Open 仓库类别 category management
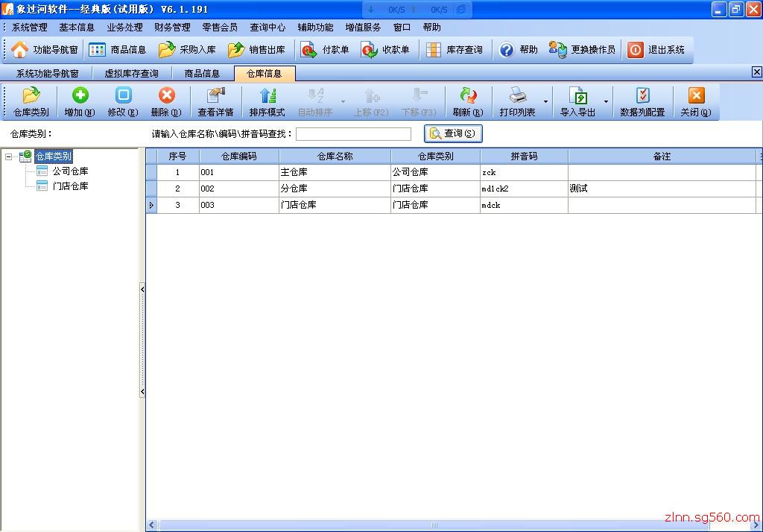 tap(31, 102)
